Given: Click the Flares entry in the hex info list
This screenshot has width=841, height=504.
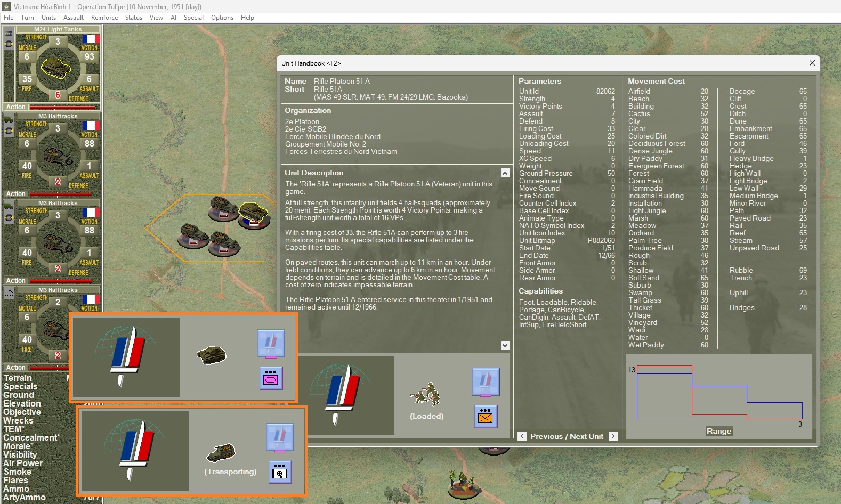Looking at the screenshot, I should (15, 480).
